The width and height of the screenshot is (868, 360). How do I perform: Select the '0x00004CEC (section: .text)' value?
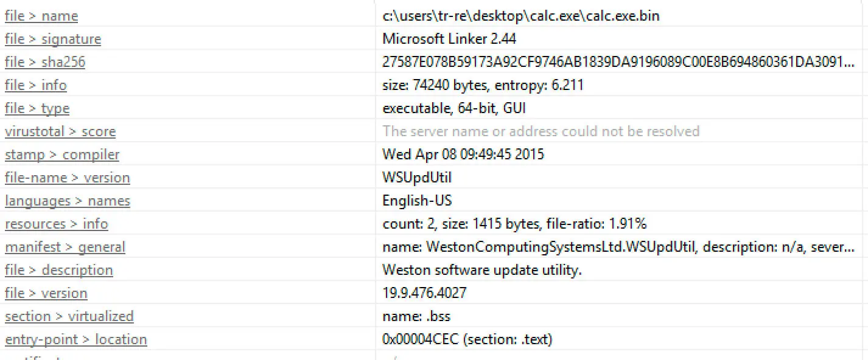coord(467,340)
